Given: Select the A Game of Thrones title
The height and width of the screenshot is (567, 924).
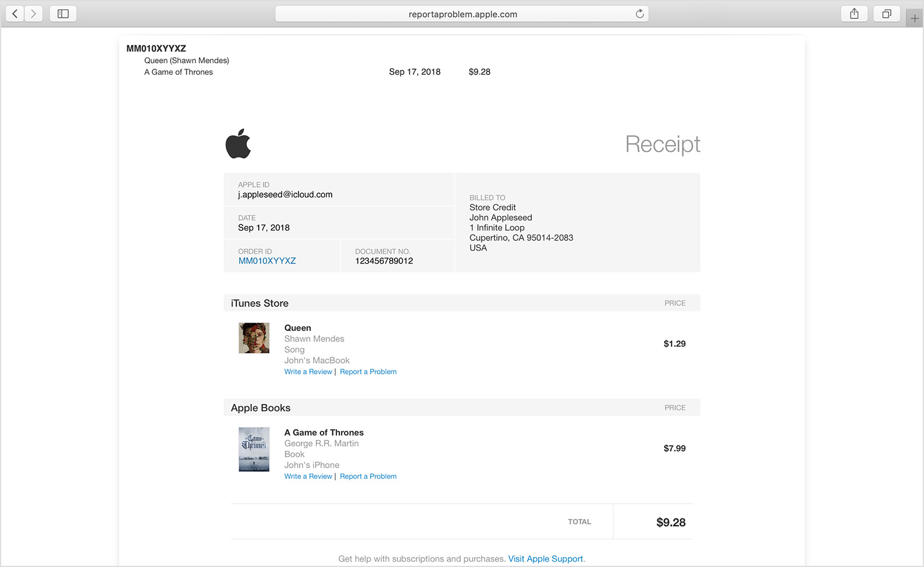Looking at the screenshot, I should coord(324,433).
